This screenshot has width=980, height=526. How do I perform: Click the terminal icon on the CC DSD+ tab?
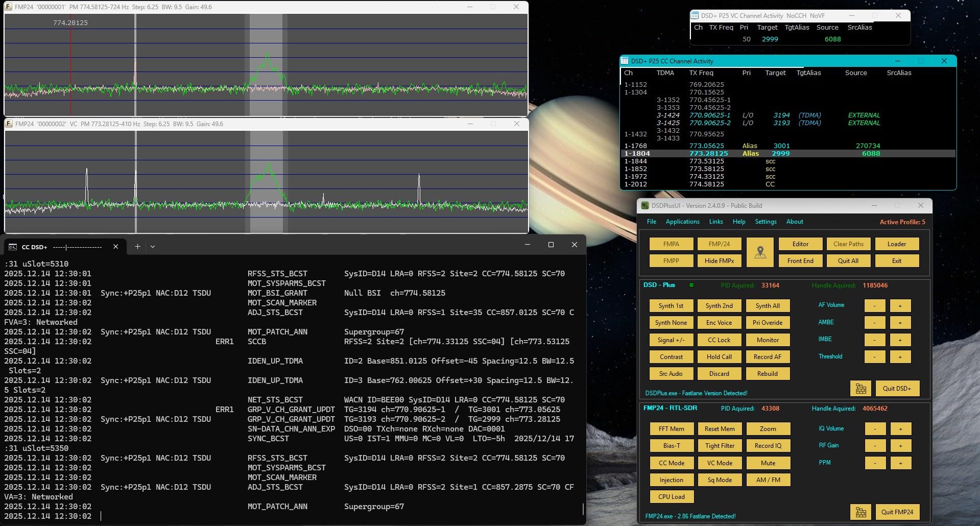12,247
